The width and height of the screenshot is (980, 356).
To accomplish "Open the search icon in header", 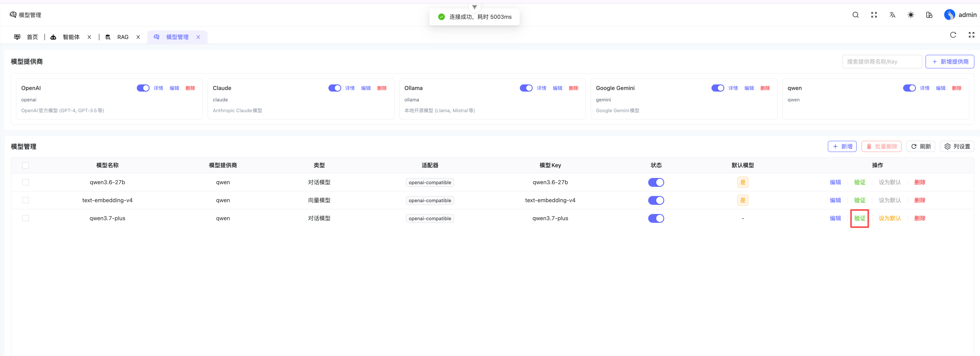I will coord(856,15).
